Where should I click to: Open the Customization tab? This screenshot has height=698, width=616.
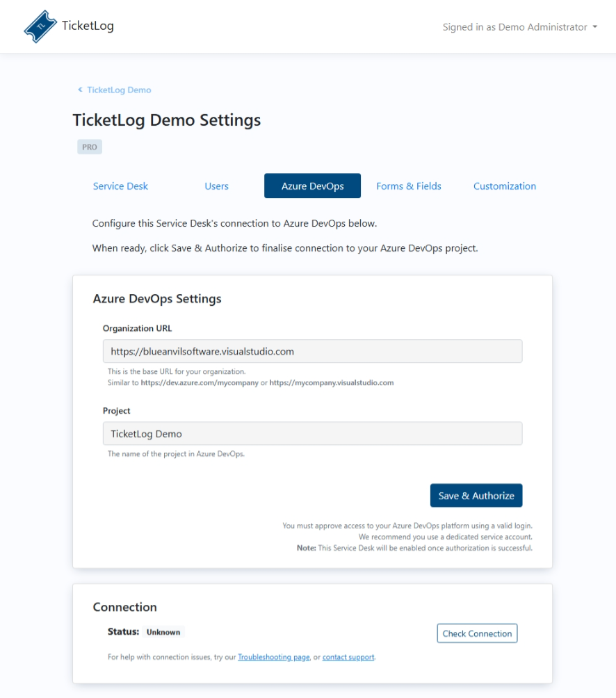pyautogui.click(x=505, y=186)
